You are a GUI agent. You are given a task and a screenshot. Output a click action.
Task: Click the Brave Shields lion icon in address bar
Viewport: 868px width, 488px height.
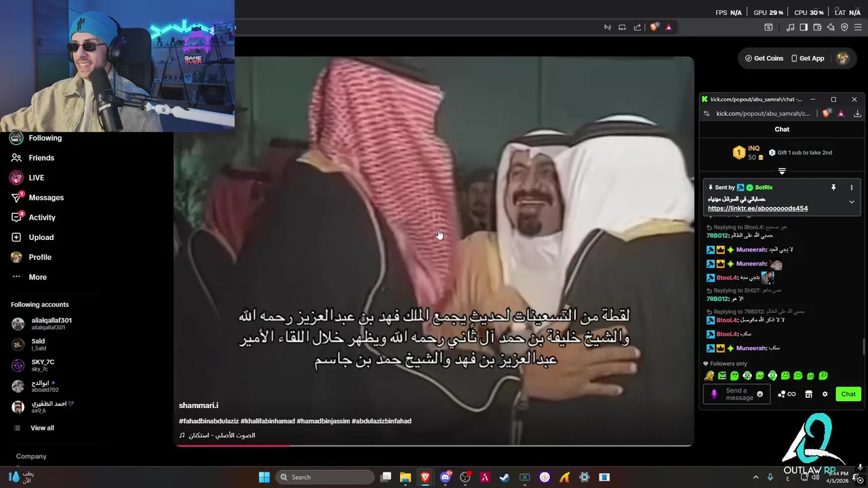tap(654, 27)
